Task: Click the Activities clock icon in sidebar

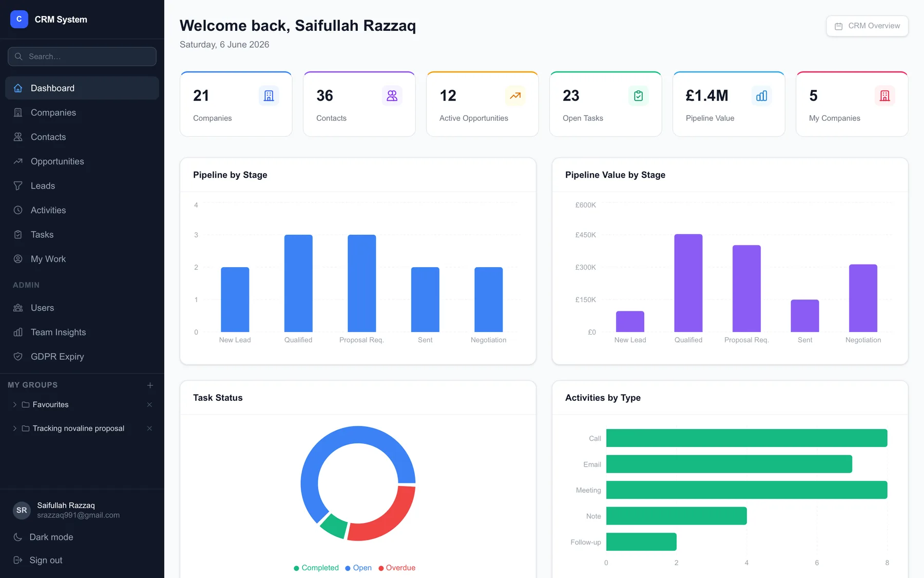Action: pos(18,210)
